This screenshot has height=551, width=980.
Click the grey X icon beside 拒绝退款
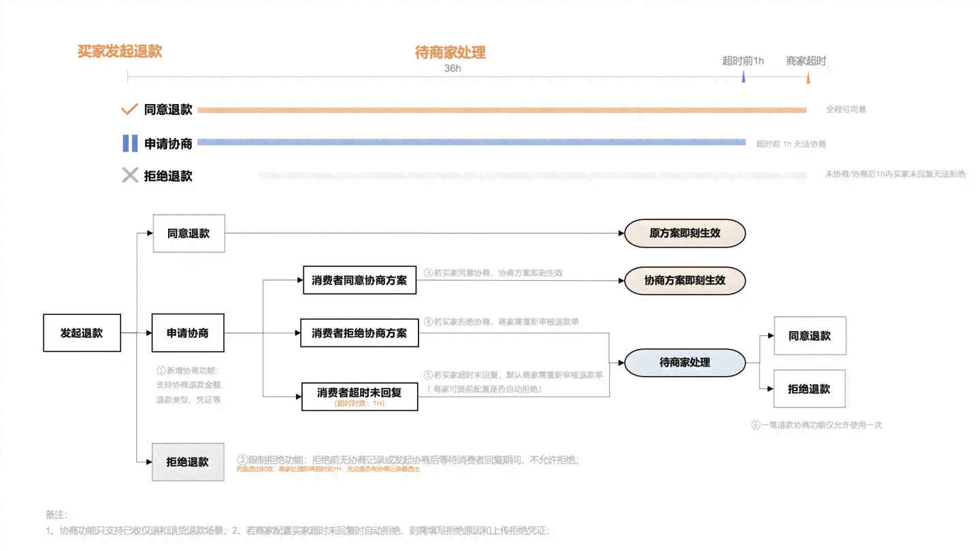pos(130,176)
